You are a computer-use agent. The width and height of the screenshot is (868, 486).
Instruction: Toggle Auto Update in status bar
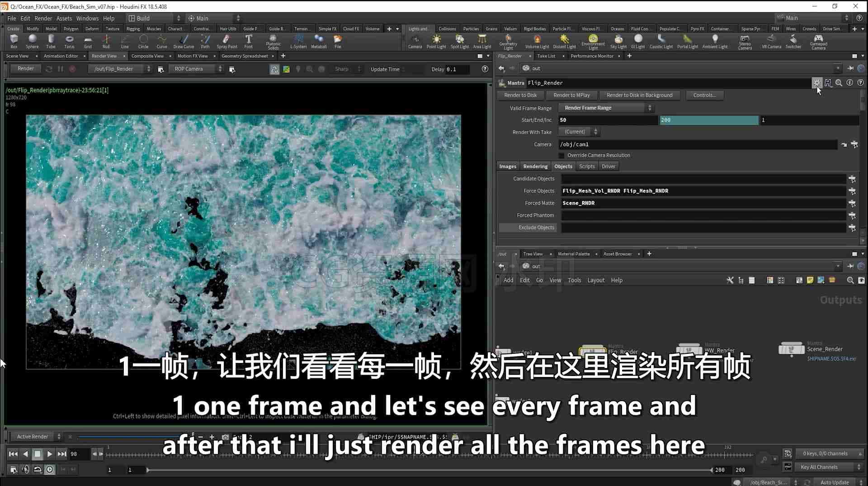pos(834,482)
